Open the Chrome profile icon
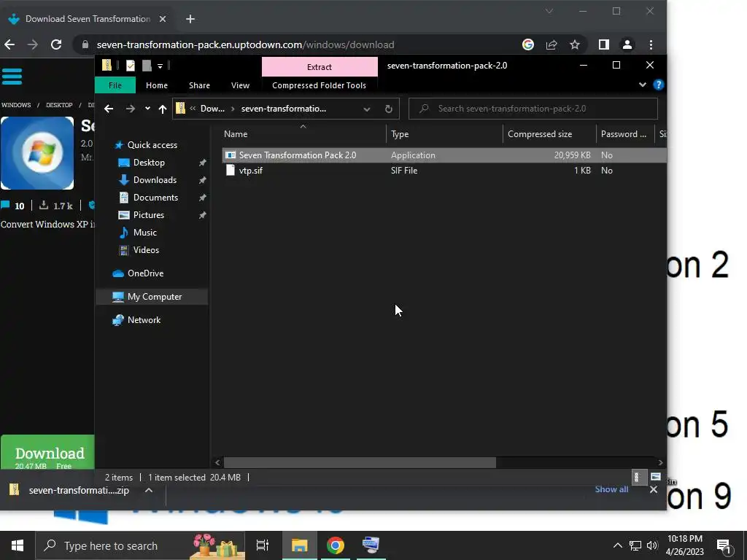 tap(627, 44)
